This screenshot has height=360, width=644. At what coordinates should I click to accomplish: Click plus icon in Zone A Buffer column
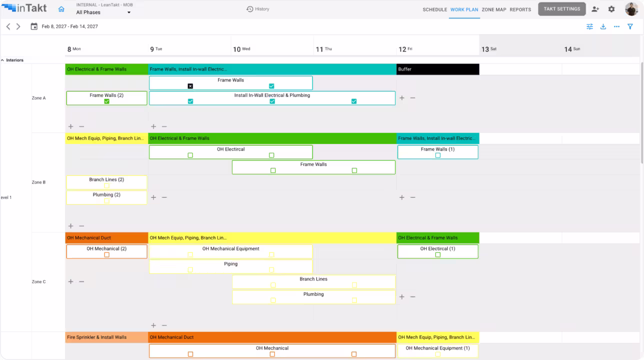click(401, 98)
